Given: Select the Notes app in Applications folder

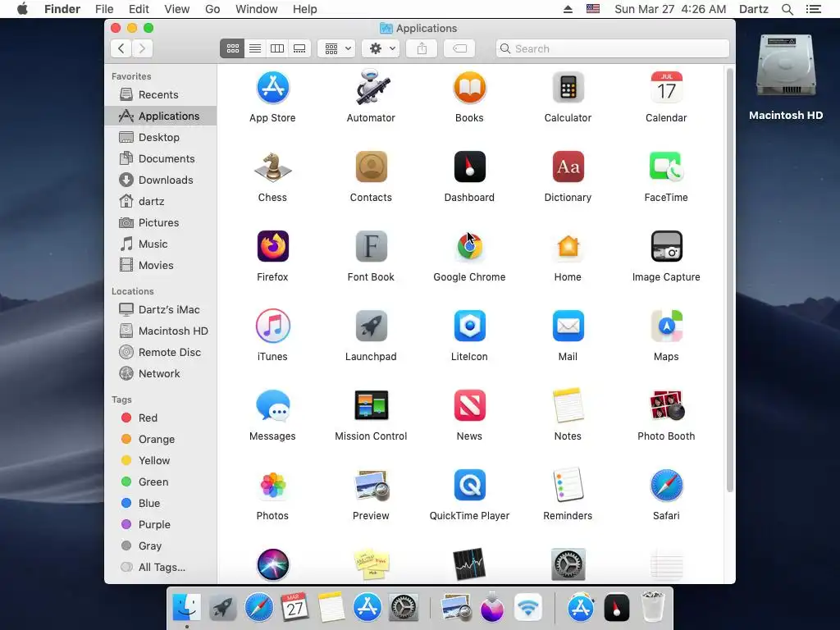Looking at the screenshot, I should [568, 405].
